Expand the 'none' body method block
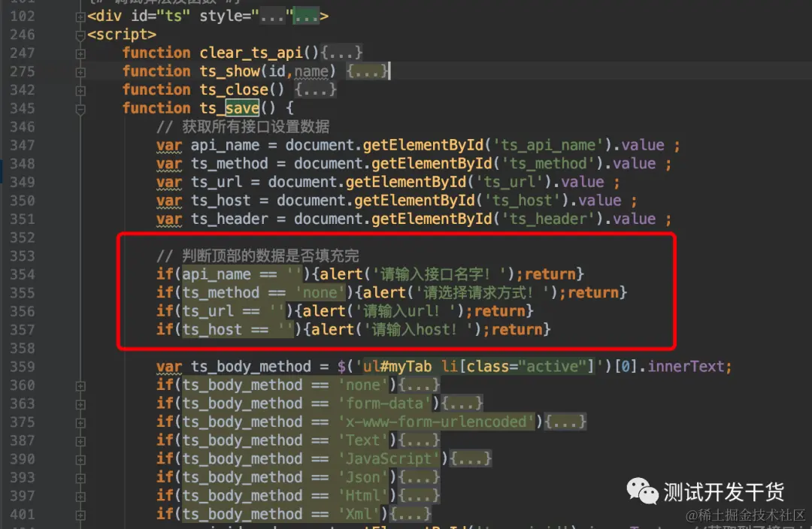Screen dimensions: 812x529 (80, 386)
